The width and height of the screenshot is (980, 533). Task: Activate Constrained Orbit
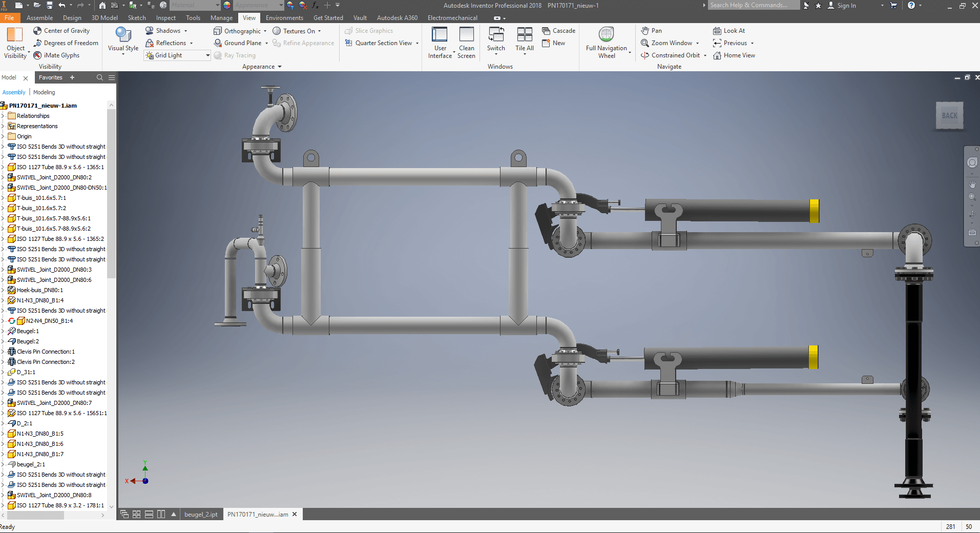pos(670,55)
